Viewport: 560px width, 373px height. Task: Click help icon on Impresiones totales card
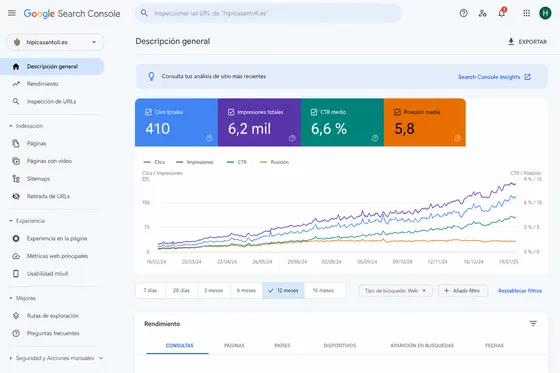[292, 138]
